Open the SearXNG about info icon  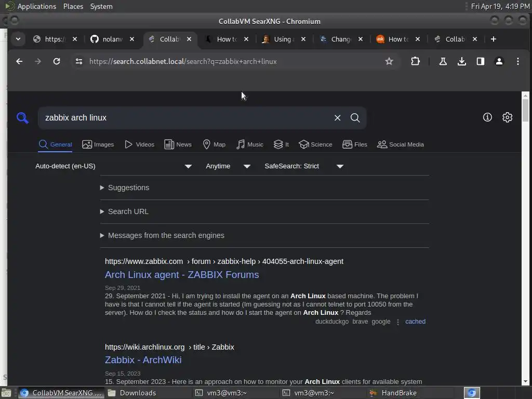(x=487, y=117)
